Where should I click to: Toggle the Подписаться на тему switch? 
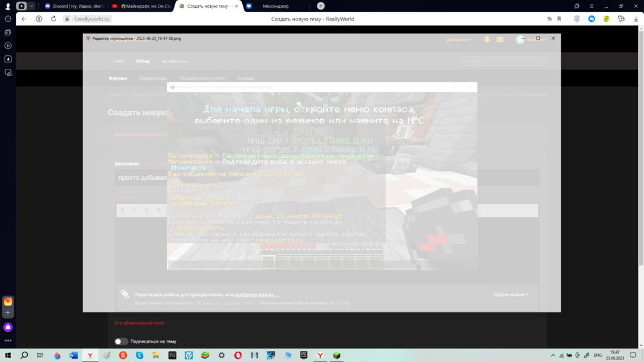[120, 341]
